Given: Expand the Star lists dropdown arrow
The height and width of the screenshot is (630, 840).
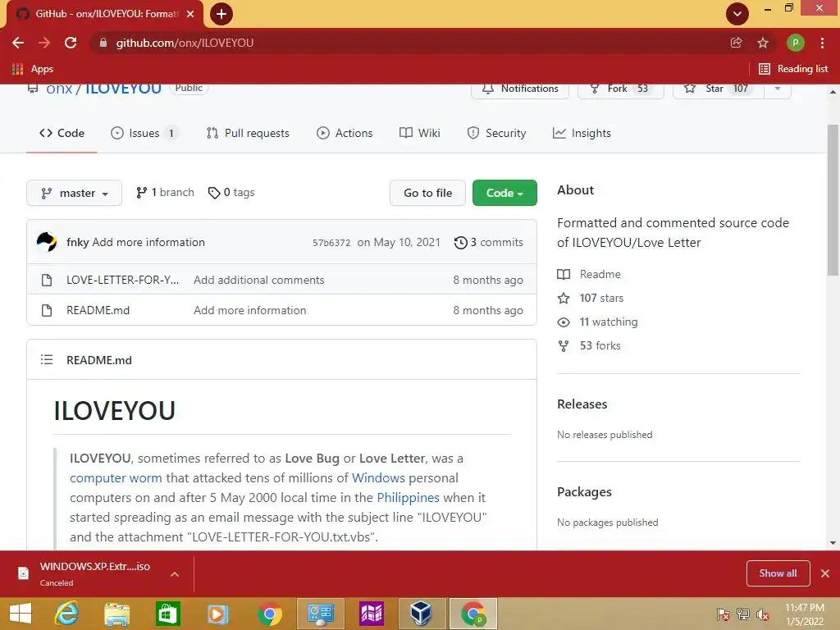Looking at the screenshot, I should (778, 89).
